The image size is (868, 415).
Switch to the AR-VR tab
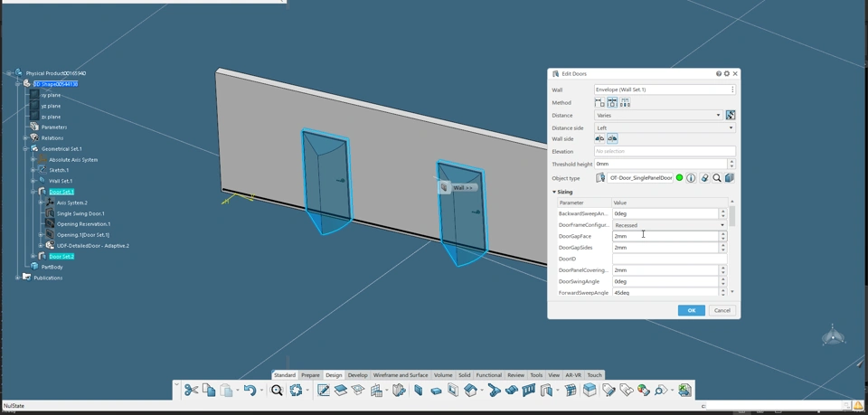pos(573,375)
